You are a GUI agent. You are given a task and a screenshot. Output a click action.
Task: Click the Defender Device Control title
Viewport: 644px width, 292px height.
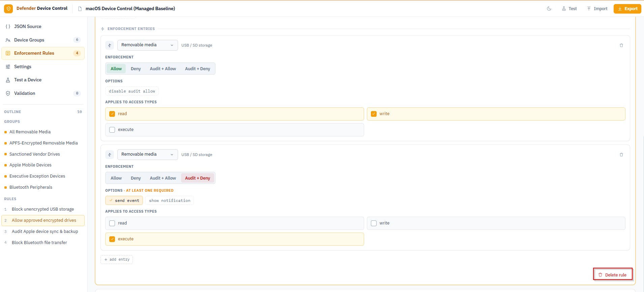click(x=42, y=8)
